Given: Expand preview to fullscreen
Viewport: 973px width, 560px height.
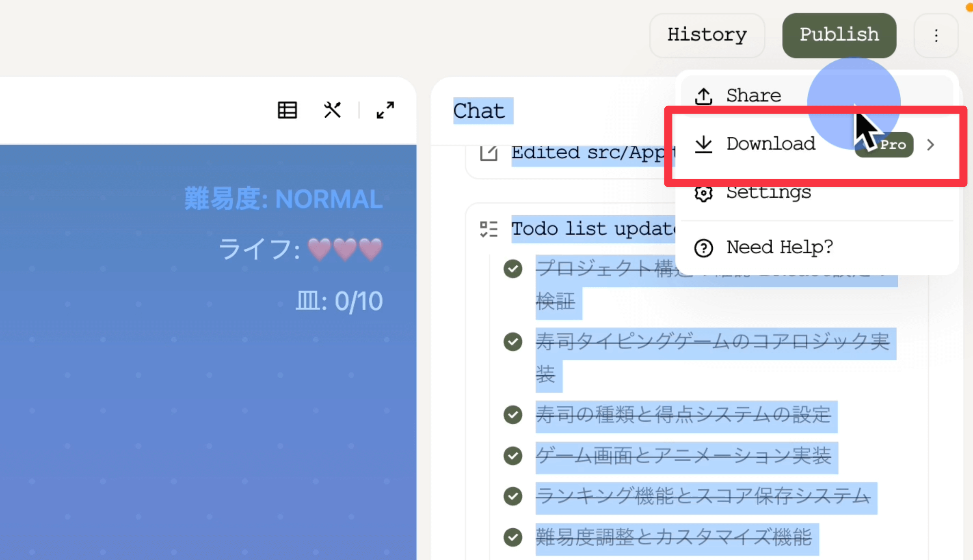Looking at the screenshot, I should click(x=385, y=110).
